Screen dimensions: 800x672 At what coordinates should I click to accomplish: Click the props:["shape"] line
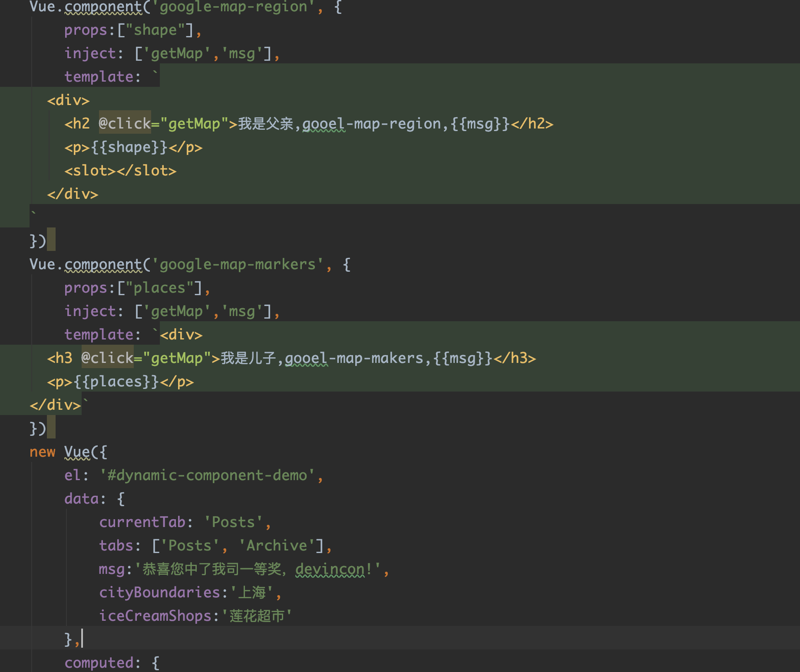(133, 30)
